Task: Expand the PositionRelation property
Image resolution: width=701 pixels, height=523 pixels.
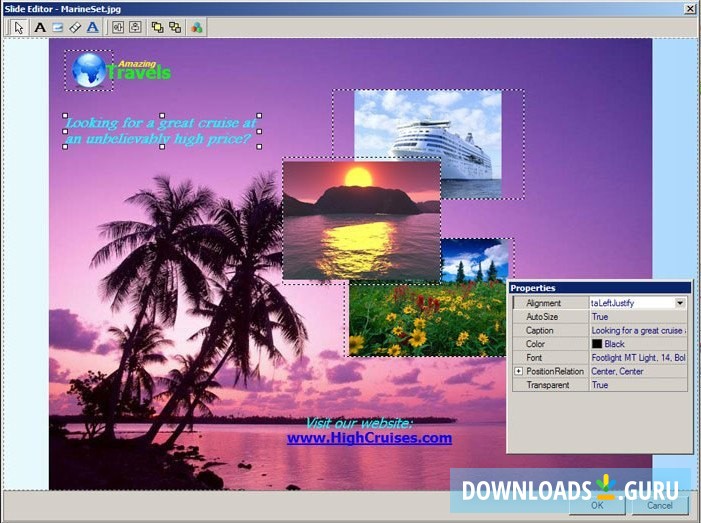Action: click(518, 371)
